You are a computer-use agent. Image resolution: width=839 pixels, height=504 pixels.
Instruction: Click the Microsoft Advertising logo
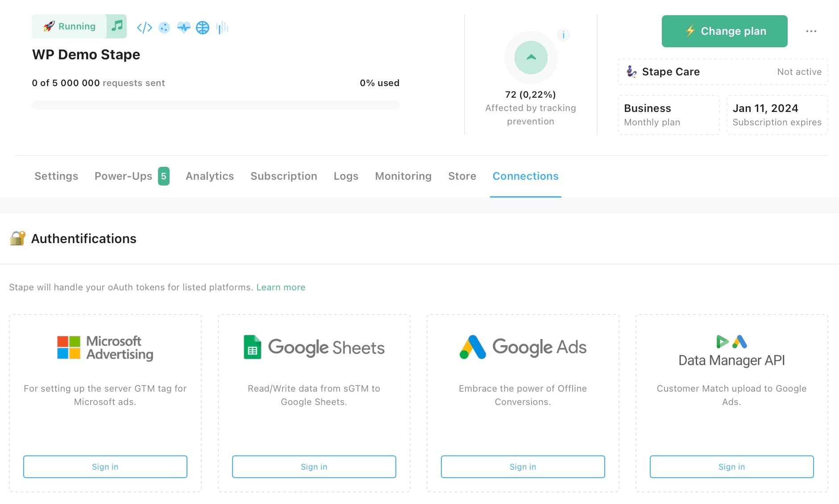pos(105,348)
